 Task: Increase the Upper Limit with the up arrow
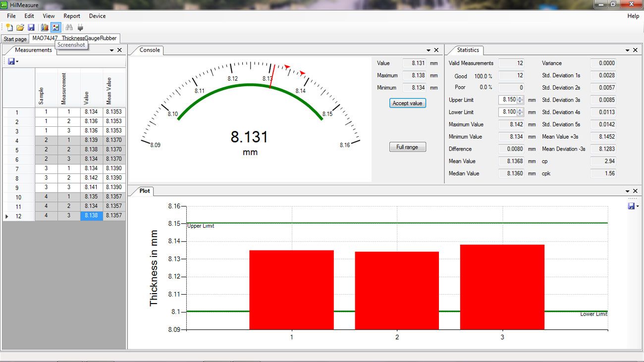click(x=520, y=98)
